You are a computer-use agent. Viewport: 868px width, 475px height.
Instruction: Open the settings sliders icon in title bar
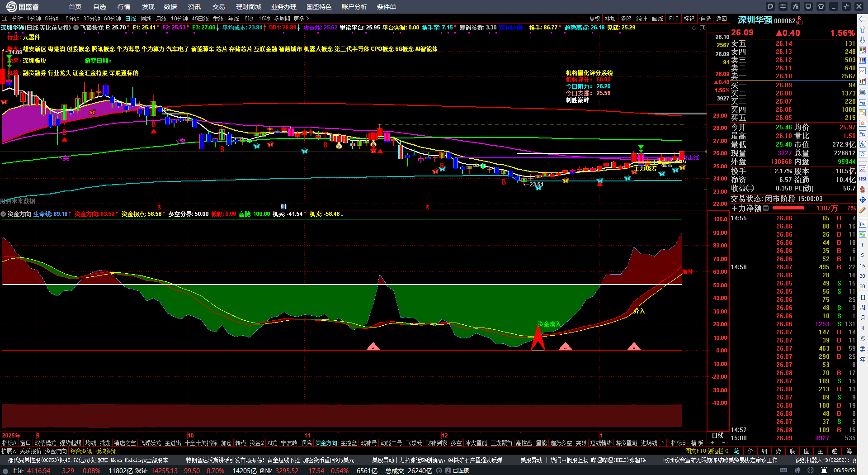(x=783, y=6)
